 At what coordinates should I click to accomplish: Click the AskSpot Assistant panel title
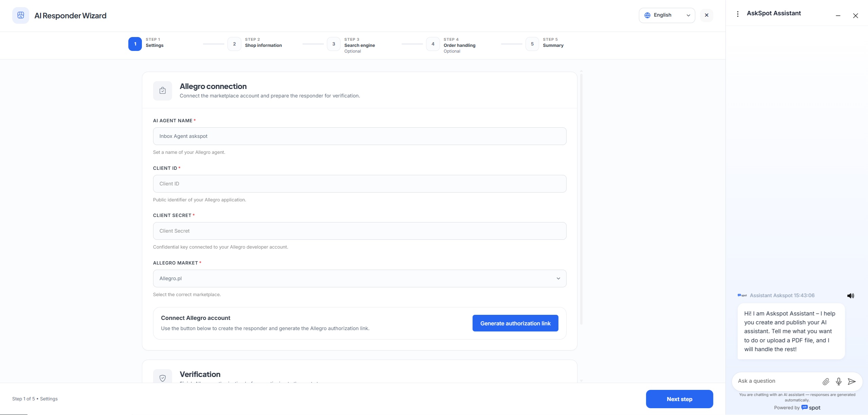point(774,13)
